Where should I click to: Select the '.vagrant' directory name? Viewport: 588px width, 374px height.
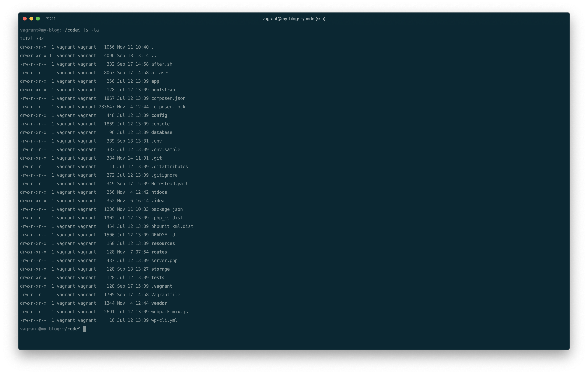[162, 286]
